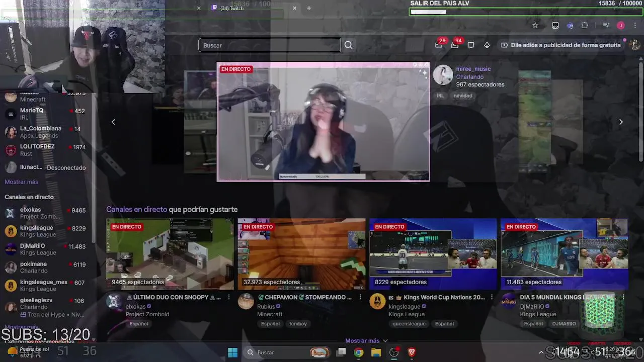
Task: Open the browser profile J avatar
Action: click(621, 25)
